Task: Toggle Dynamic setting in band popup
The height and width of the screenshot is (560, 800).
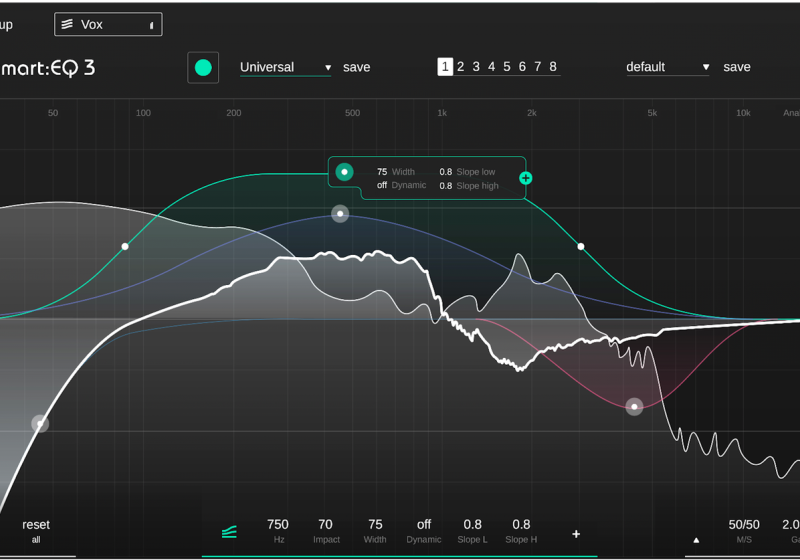Action: coord(382,185)
